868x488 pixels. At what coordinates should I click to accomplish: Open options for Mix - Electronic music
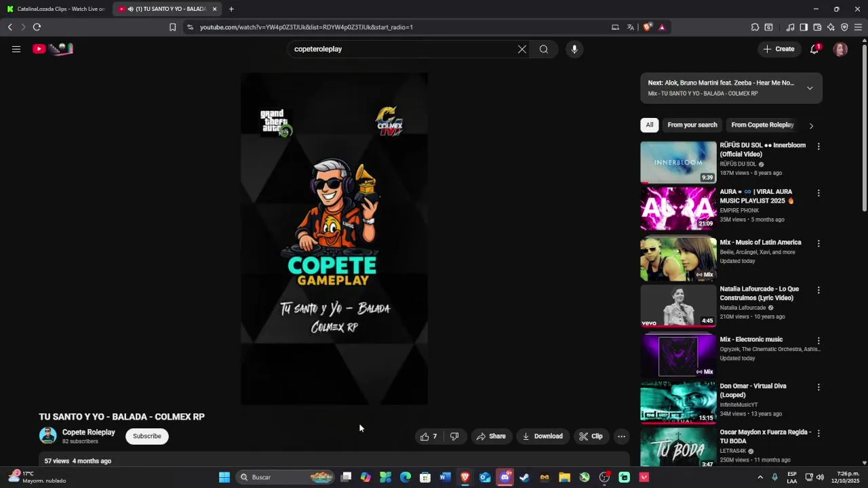coord(818,341)
